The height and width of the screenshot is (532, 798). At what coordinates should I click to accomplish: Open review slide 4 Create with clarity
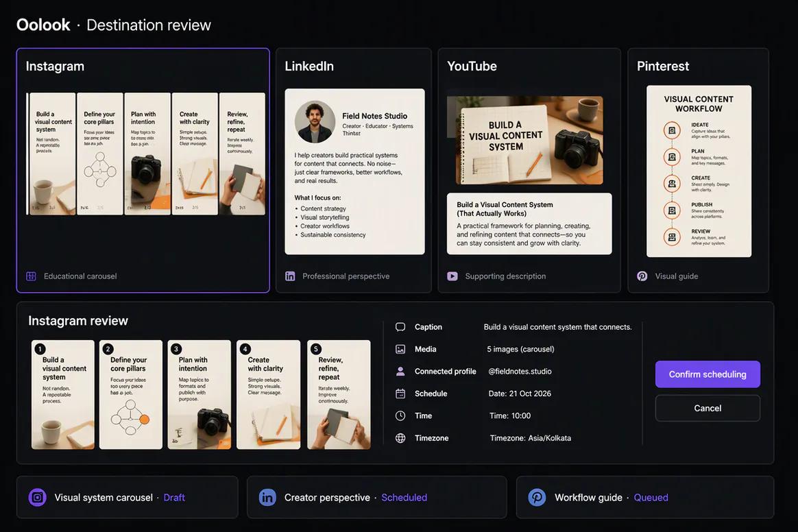(268, 395)
